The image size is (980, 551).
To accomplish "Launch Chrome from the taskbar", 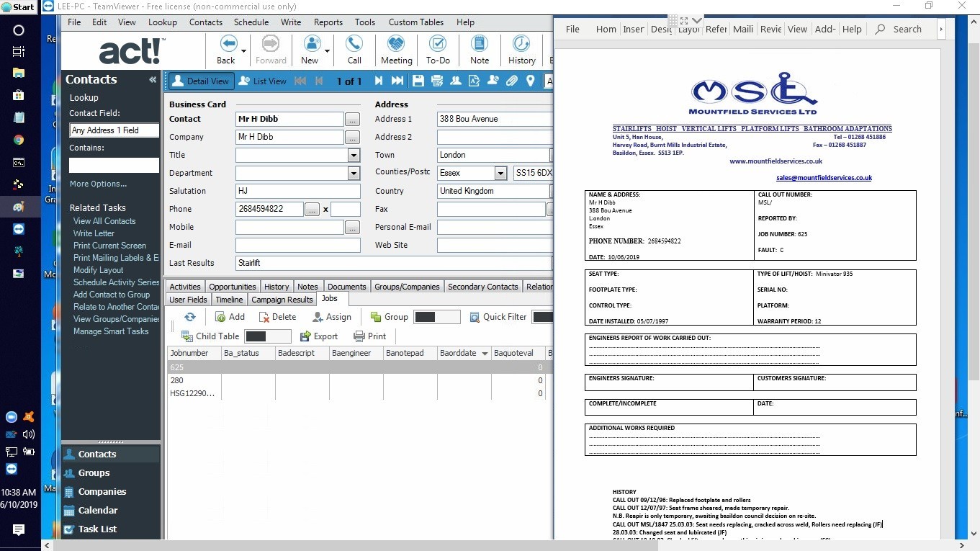I will (x=19, y=140).
